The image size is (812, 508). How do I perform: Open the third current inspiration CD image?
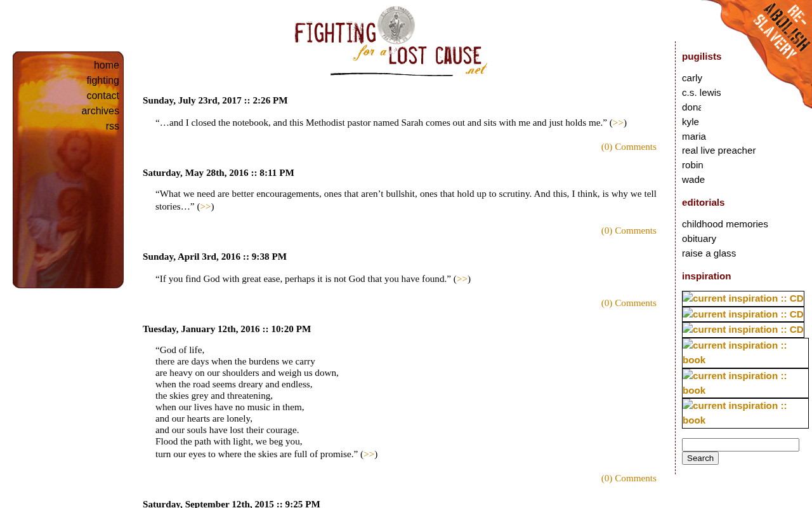pyautogui.click(x=743, y=330)
